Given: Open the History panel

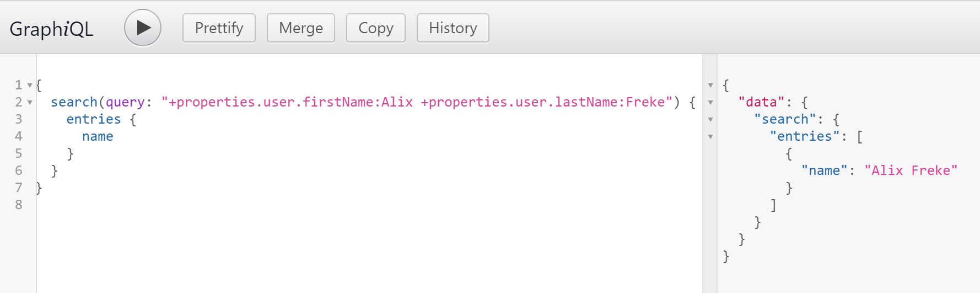Looking at the screenshot, I should 453,28.
